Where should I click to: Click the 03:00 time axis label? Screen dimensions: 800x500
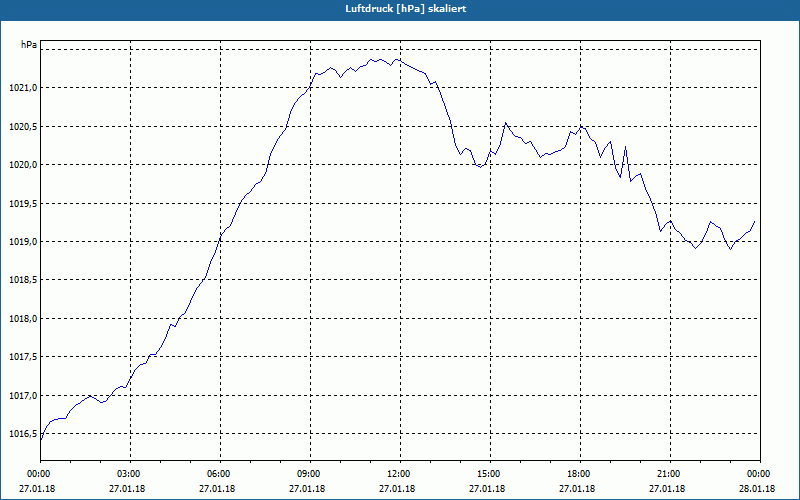131,474
